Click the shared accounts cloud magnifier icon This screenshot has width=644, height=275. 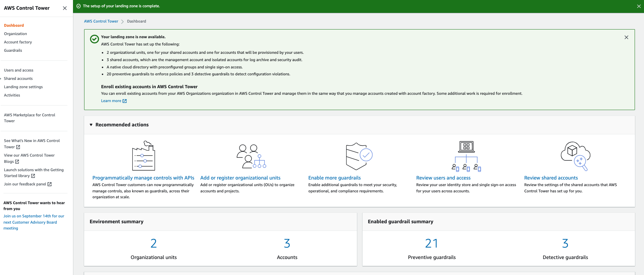pyautogui.click(x=576, y=156)
